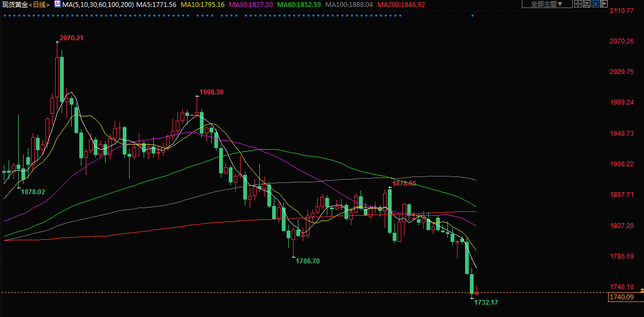Select the MA5 value label
Screen dimensions: 644x317
point(156,4)
